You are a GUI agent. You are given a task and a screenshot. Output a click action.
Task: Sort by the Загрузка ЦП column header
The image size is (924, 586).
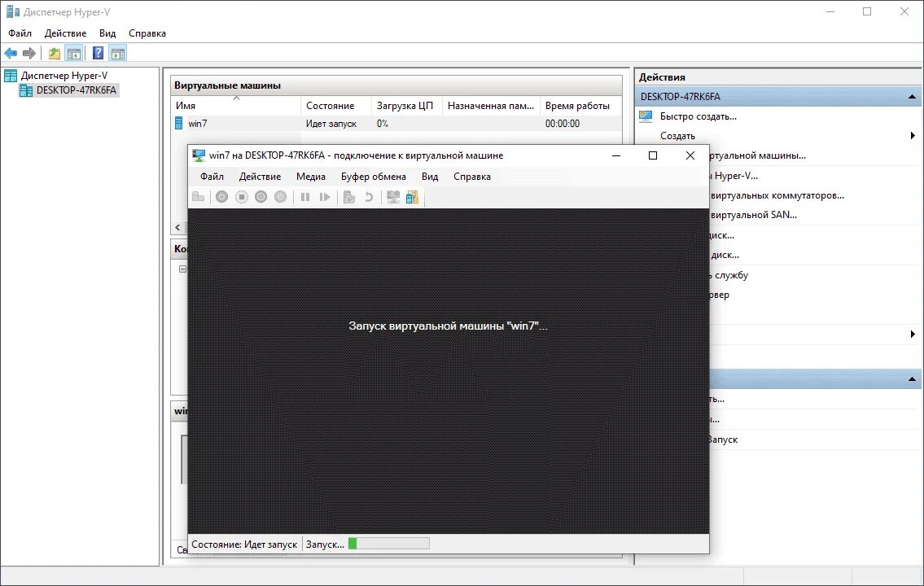[x=405, y=106]
